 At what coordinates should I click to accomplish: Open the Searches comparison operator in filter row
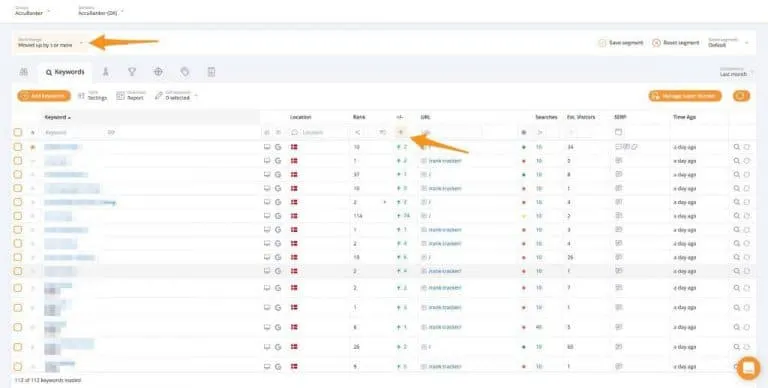point(540,132)
